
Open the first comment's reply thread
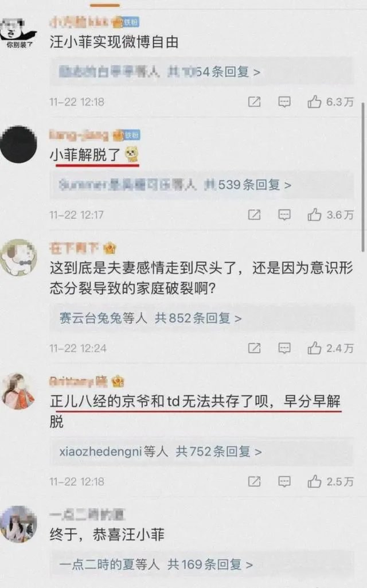202,71
